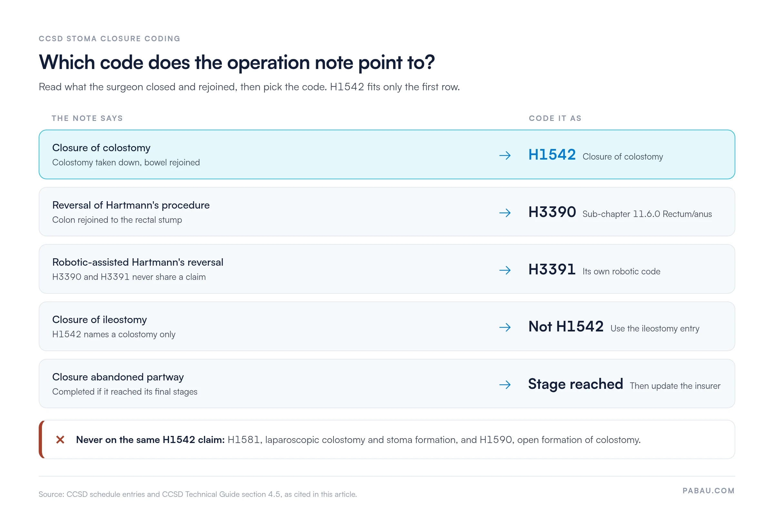This screenshot has height=532, width=774.
Task: Click 'CCSD STOMA CLOSURE CODING' eyebrow label
Action: tap(109, 39)
